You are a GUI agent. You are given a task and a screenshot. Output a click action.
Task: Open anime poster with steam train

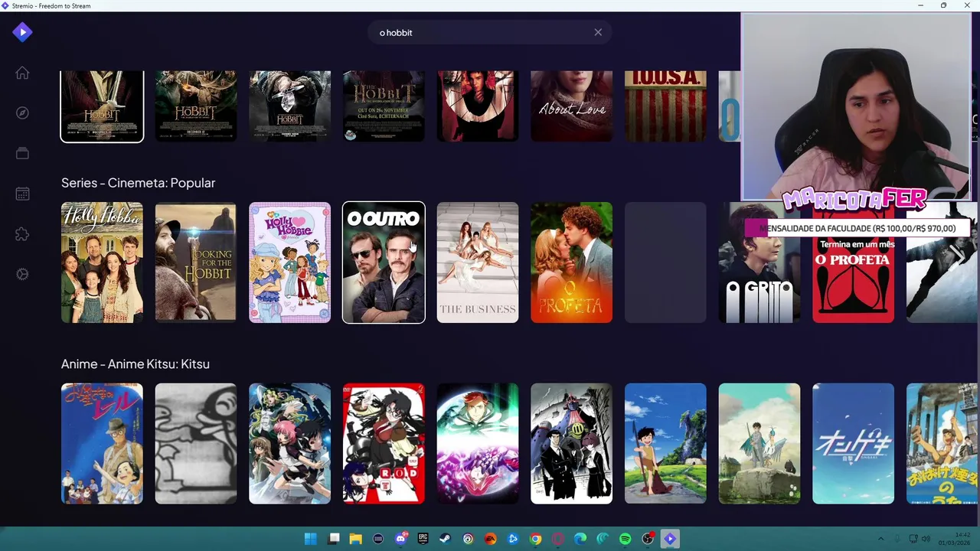tap(942, 444)
